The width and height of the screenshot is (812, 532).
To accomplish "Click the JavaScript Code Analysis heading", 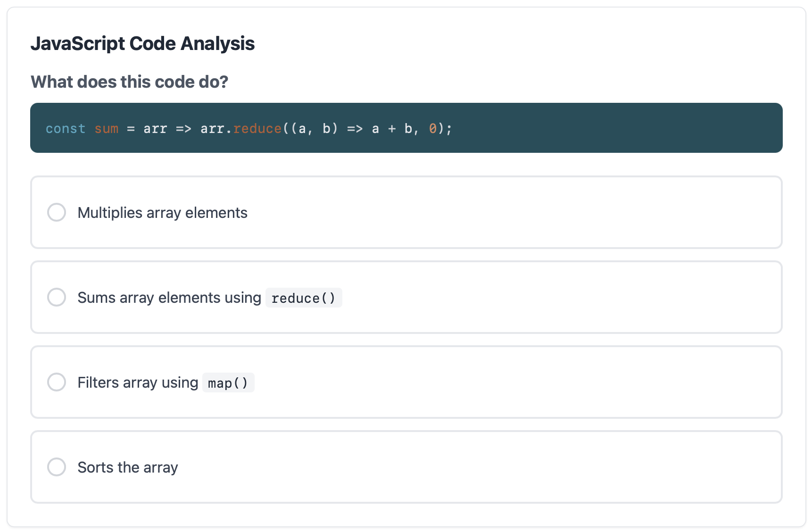I will (142, 43).
